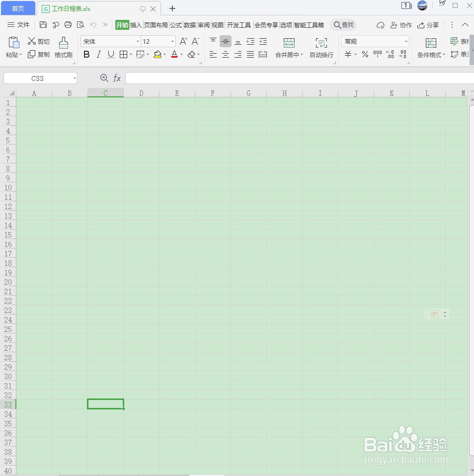Switch to 数据 Data tab
Viewport: 474px width, 476px height.
coord(190,25)
